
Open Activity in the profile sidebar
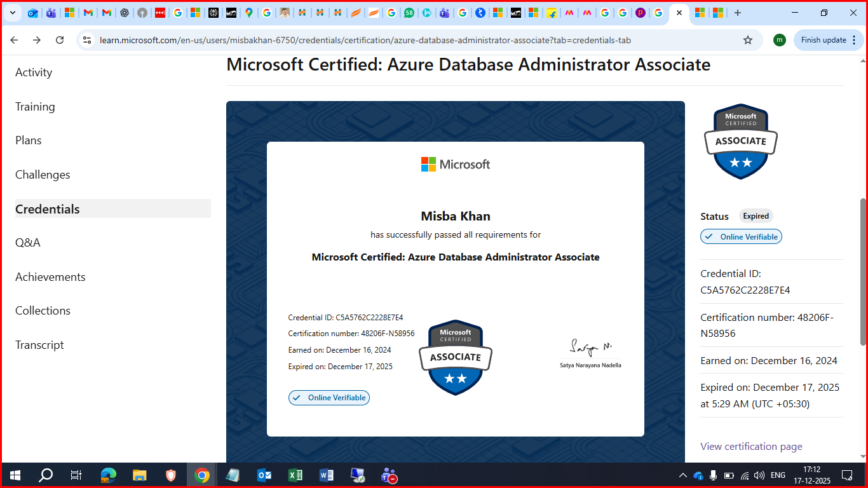(34, 72)
